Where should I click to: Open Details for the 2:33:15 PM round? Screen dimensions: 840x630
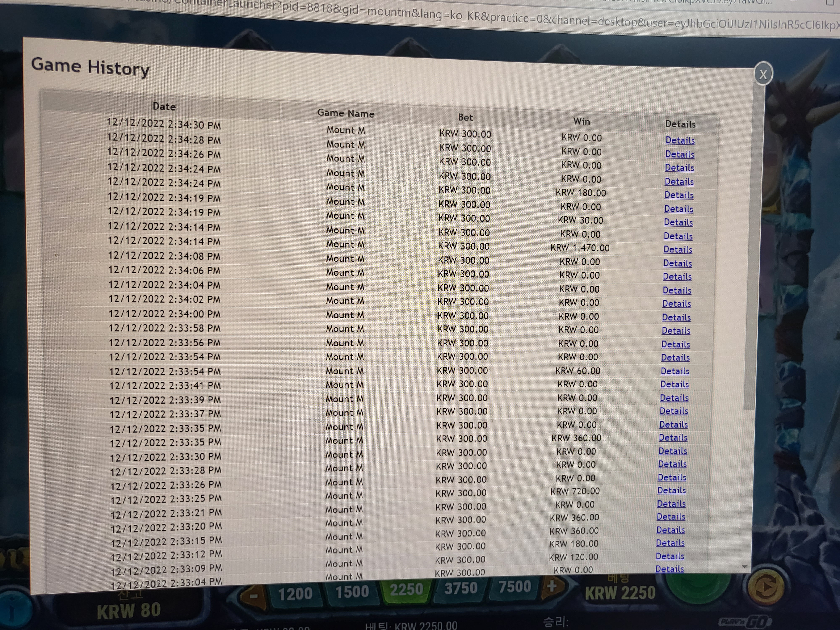(671, 530)
